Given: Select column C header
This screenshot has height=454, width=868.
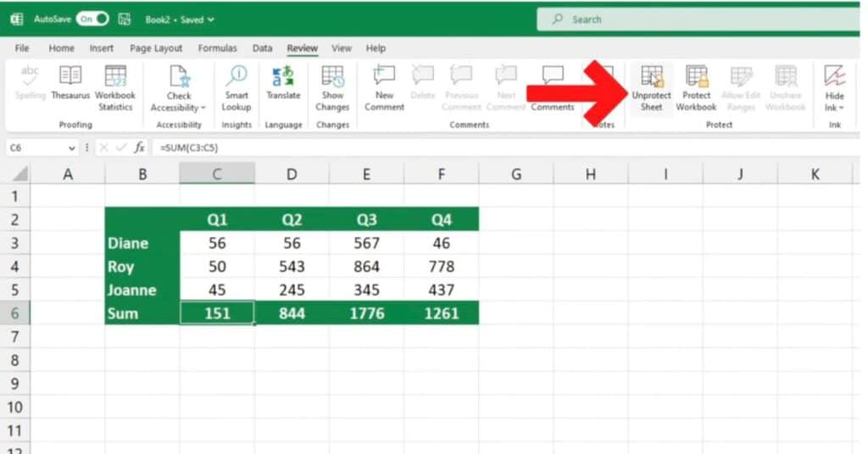Looking at the screenshot, I should 217,174.
